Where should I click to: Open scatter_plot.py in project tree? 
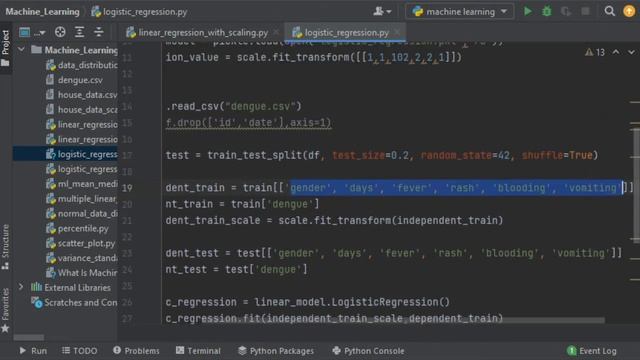(x=81, y=243)
